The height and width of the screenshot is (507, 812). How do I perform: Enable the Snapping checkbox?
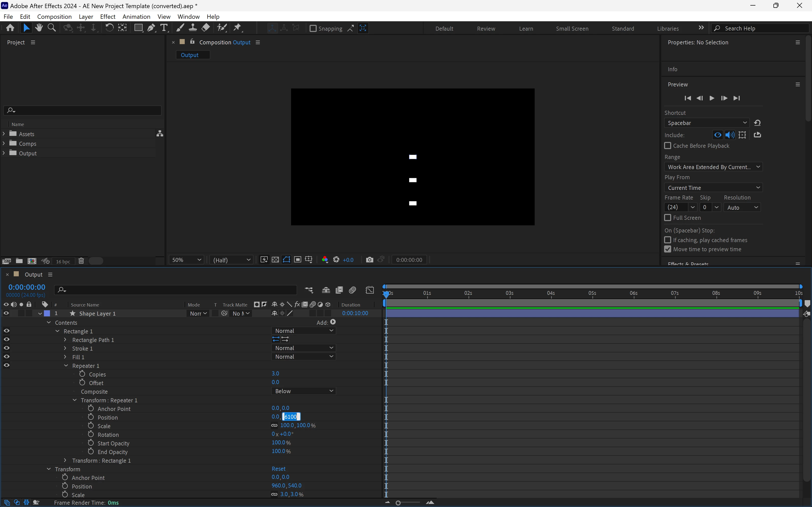point(313,28)
